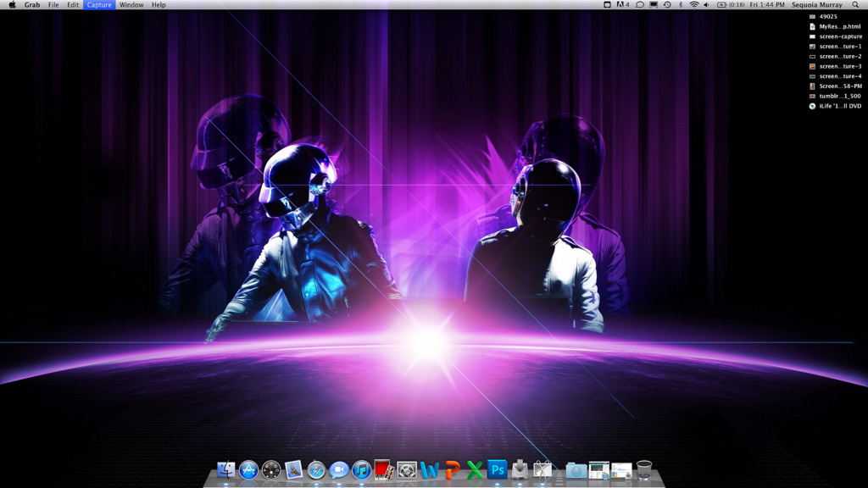Viewport: 868px width, 488px height.
Task: Open the Sequoia Murray user menu
Action: point(817,4)
